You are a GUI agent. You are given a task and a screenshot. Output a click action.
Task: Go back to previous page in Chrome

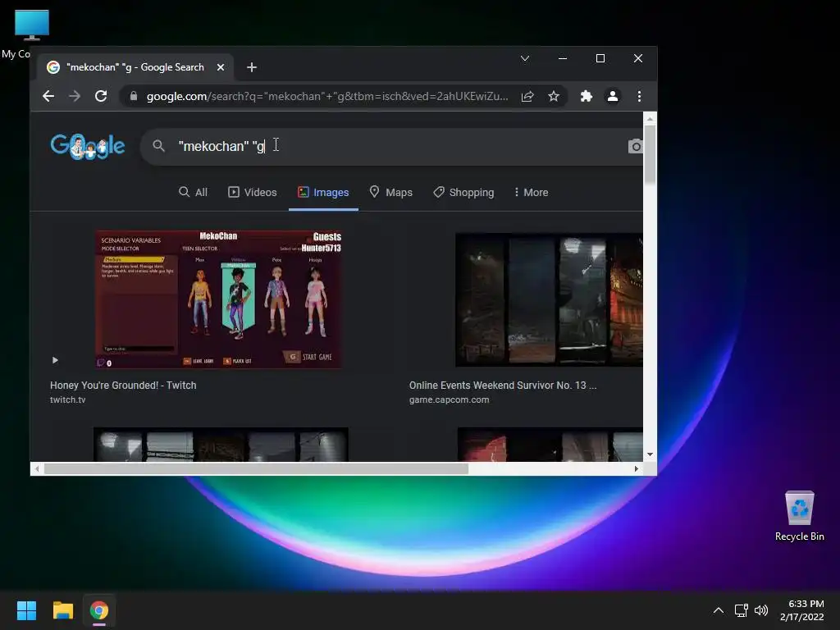[48, 97]
